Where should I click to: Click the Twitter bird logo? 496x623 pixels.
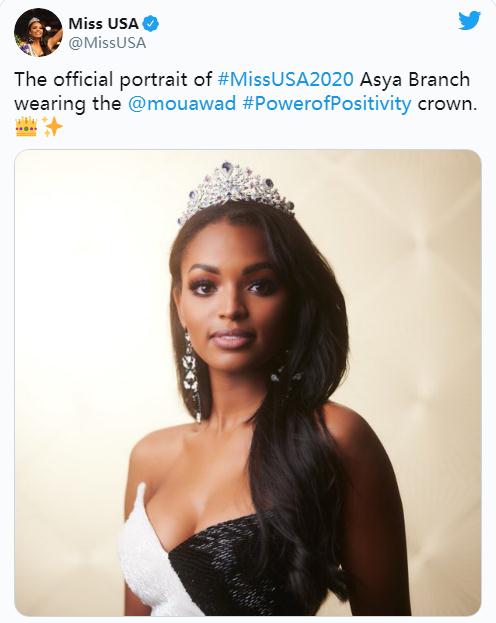click(469, 21)
